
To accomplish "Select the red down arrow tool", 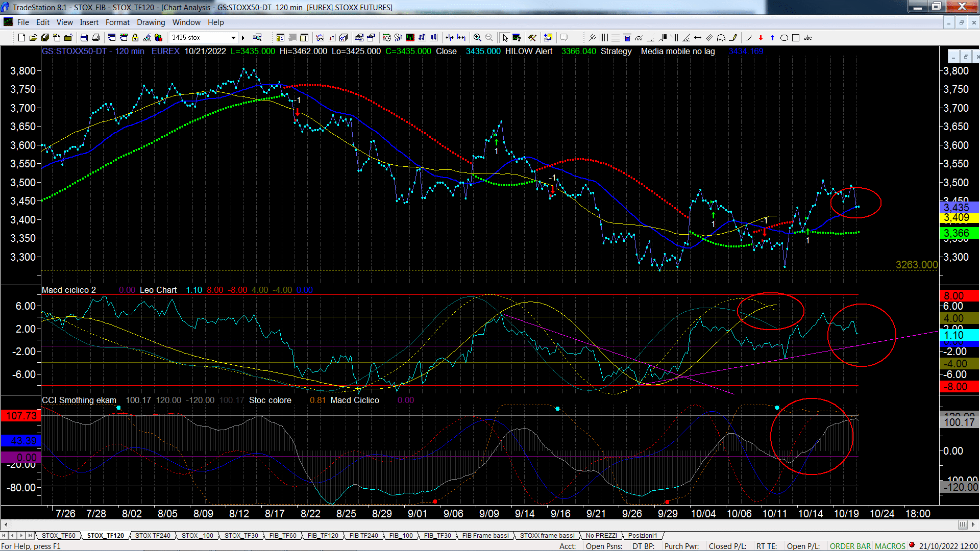I will 761,38.
